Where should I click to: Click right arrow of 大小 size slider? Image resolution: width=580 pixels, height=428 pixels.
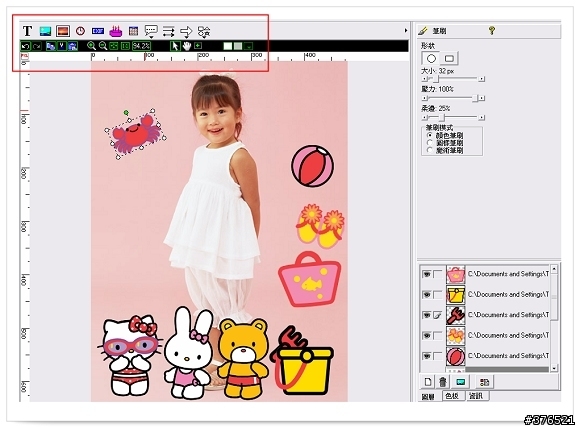pos(482,79)
